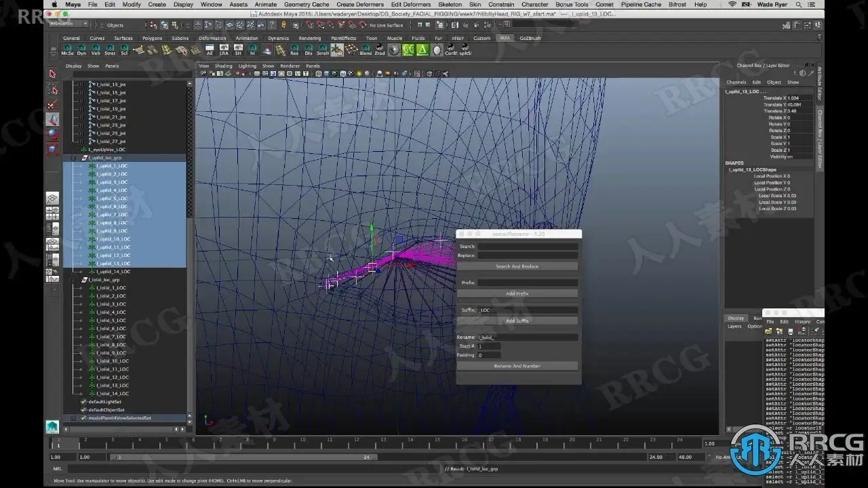Viewport: 868px width, 488px height.
Task: Click the Prefix input field
Action: click(x=528, y=283)
